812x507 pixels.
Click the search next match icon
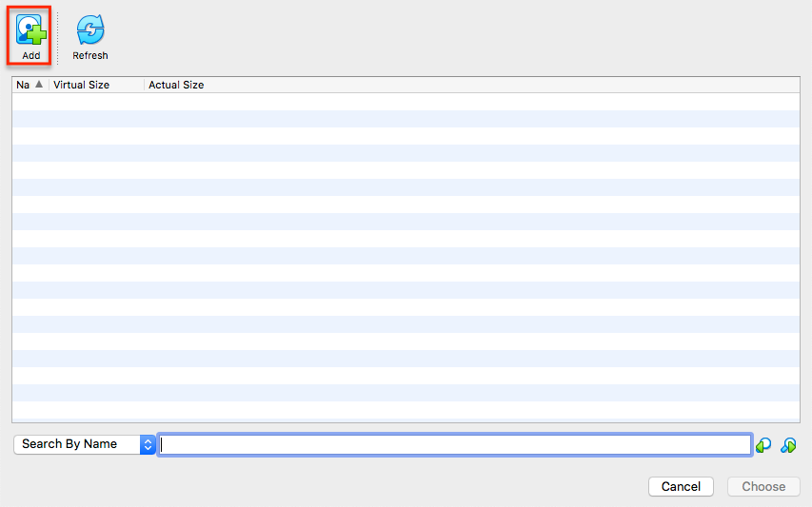coord(788,445)
